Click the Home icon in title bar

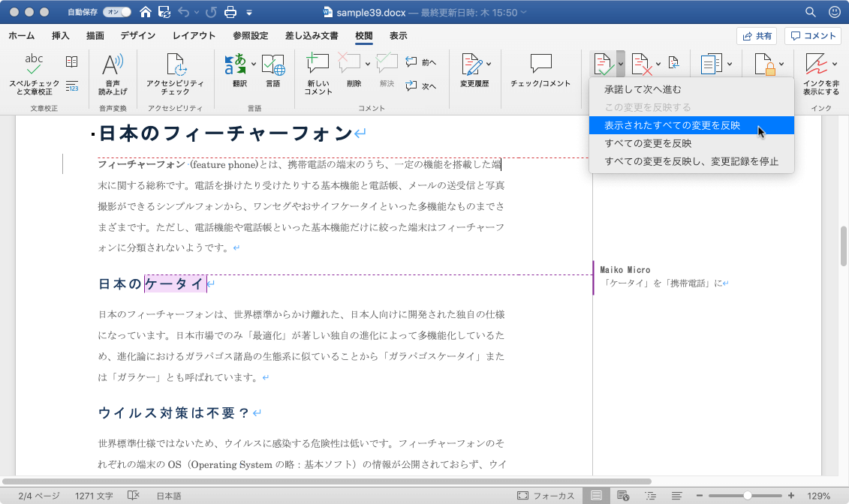point(145,12)
